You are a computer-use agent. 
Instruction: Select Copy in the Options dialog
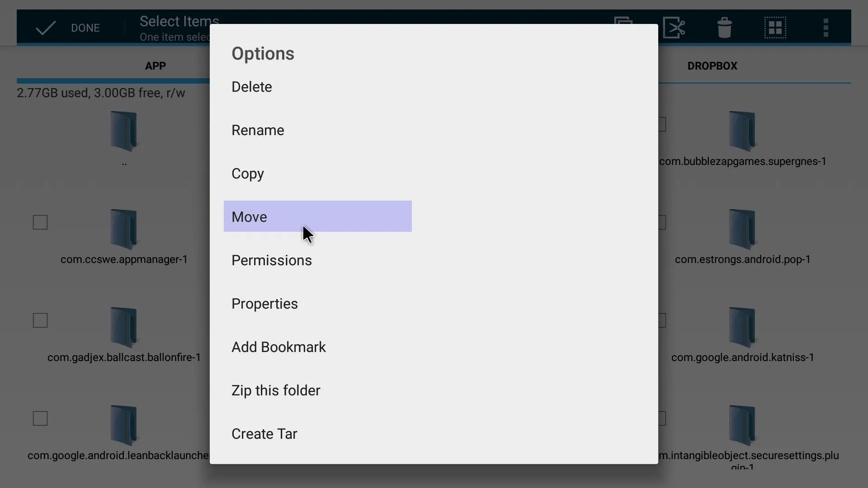[x=248, y=174]
